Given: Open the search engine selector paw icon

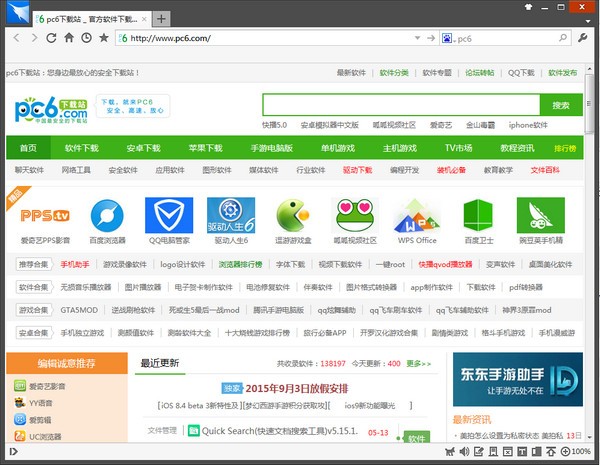Looking at the screenshot, I should [447, 38].
